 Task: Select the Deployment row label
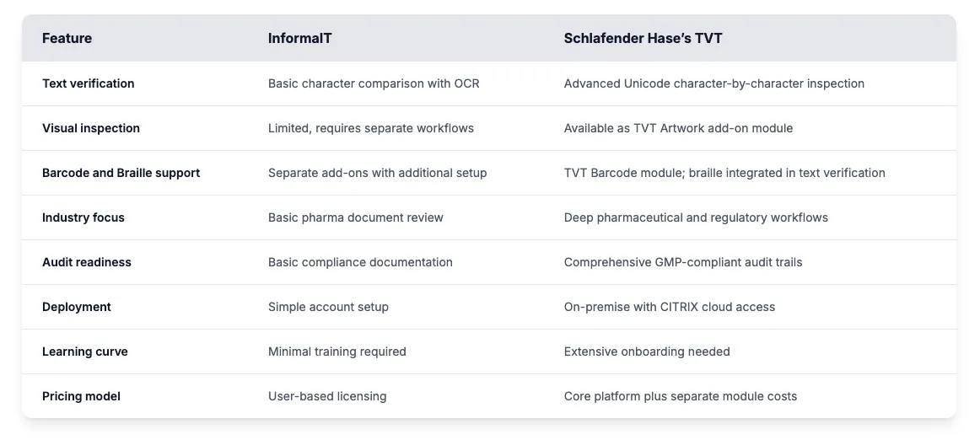pos(77,307)
